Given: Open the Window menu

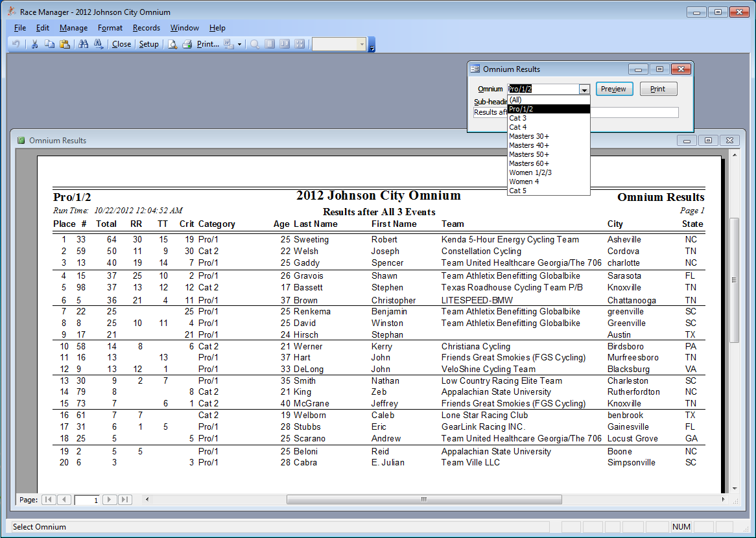Looking at the screenshot, I should coord(185,28).
